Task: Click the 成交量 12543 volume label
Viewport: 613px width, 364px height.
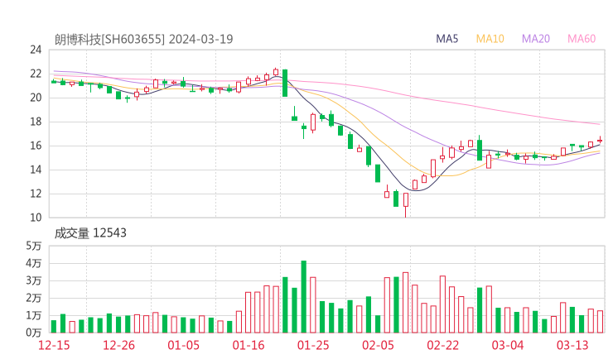Action: [x=90, y=233]
